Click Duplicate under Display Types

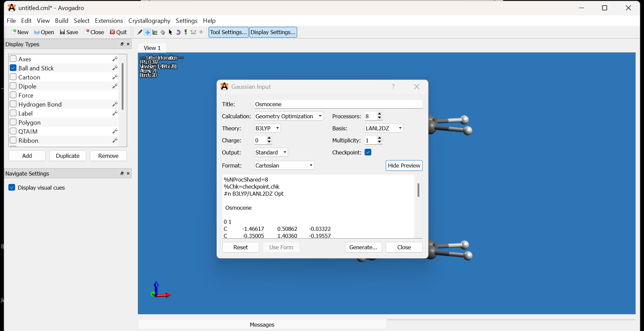coord(68,156)
